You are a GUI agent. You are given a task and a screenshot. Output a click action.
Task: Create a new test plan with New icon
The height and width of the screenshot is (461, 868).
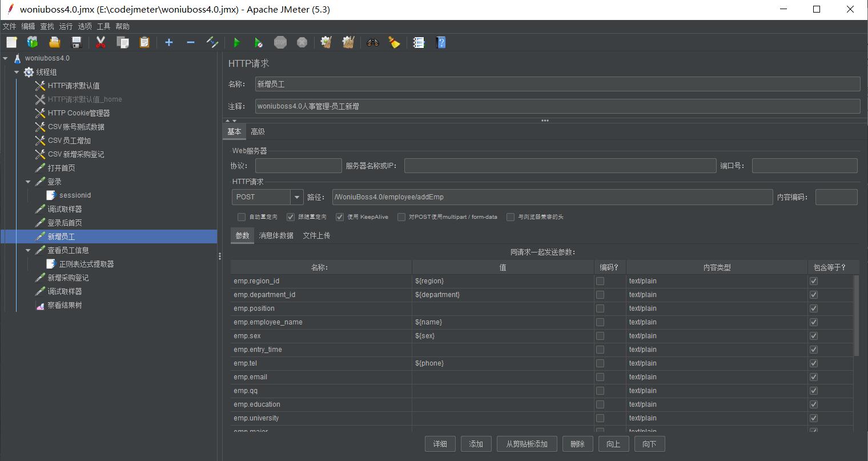(x=12, y=42)
